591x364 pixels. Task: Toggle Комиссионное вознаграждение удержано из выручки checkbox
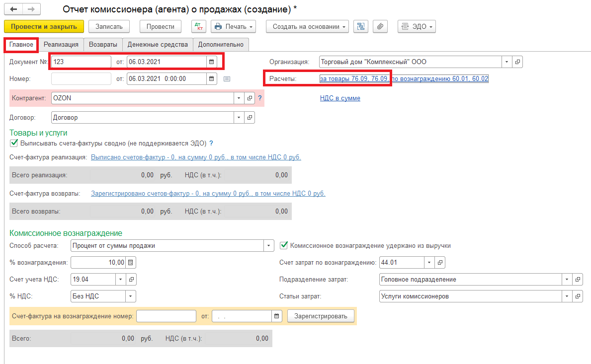[284, 245]
